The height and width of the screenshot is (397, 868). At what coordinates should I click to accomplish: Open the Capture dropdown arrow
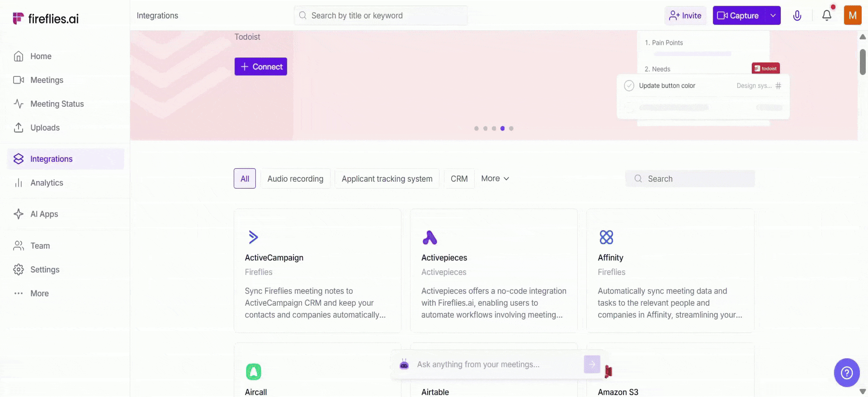point(773,15)
